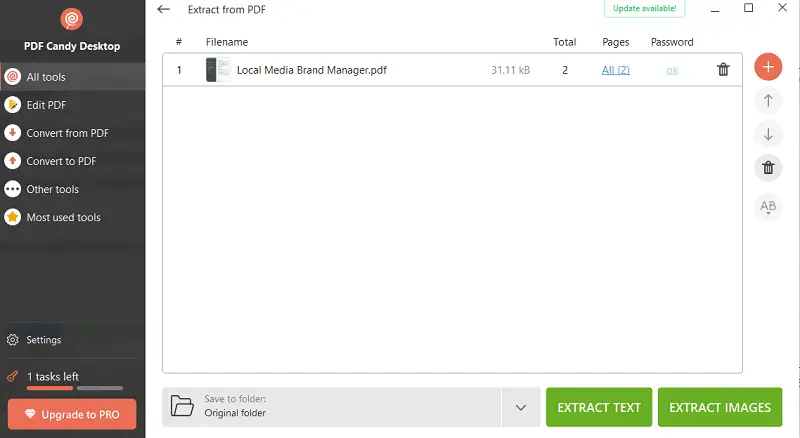Move file down with arrow button
The width and height of the screenshot is (800, 438).
point(768,134)
